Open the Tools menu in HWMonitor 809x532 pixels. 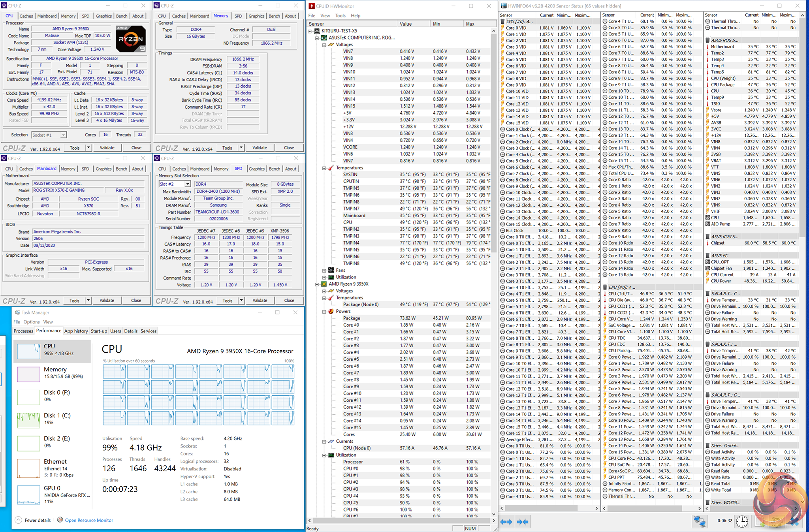click(x=340, y=16)
